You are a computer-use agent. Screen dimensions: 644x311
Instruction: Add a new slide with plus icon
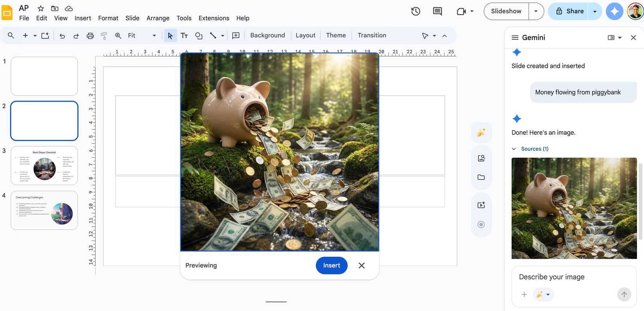pos(25,36)
